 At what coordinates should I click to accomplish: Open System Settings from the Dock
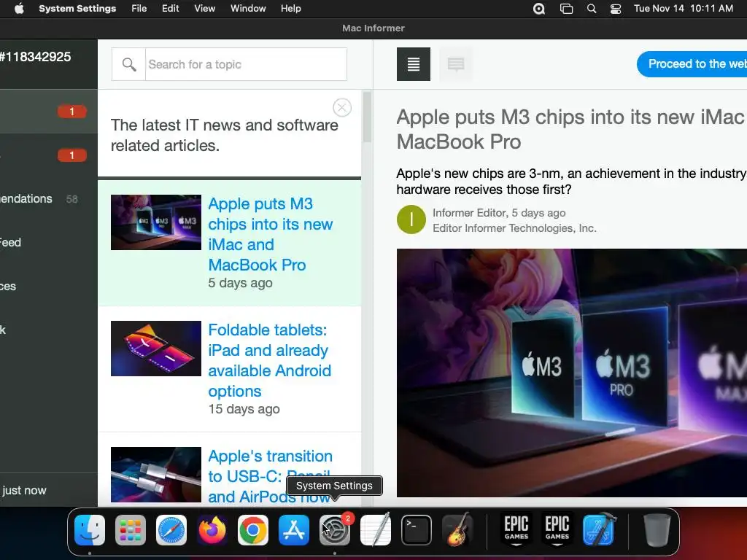point(334,530)
